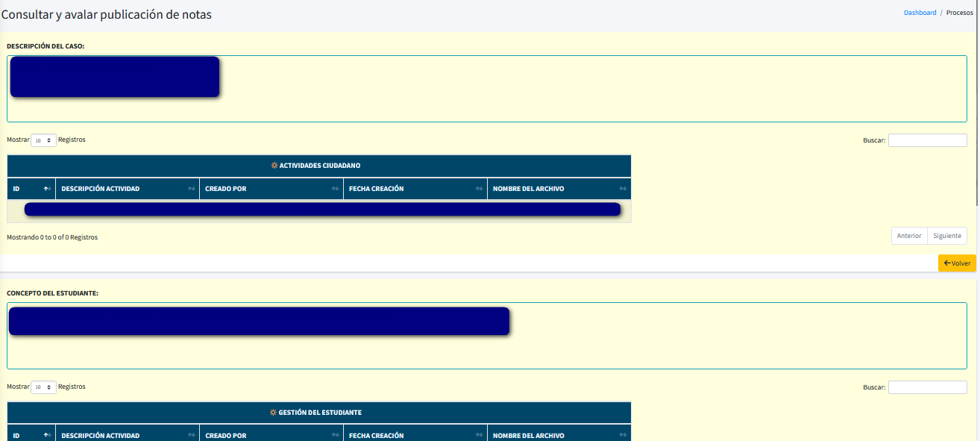The height and width of the screenshot is (441, 980).
Task: Click the page vertical scrollbar
Action: (x=977, y=103)
